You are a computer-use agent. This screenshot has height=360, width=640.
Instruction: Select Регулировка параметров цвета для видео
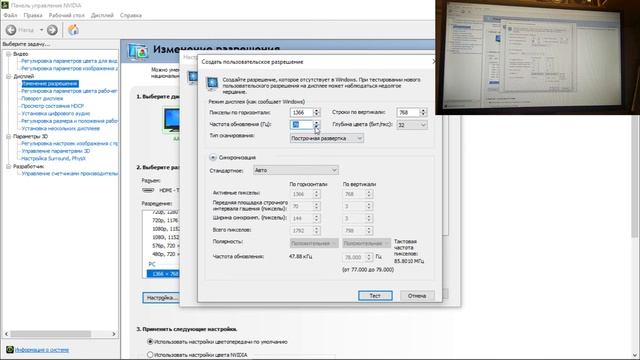69,61
